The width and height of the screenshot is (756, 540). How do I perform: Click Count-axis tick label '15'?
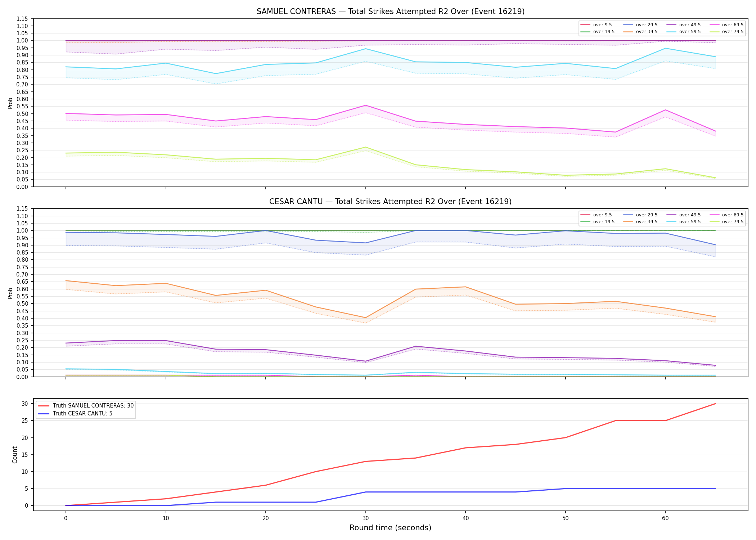pos(25,455)
